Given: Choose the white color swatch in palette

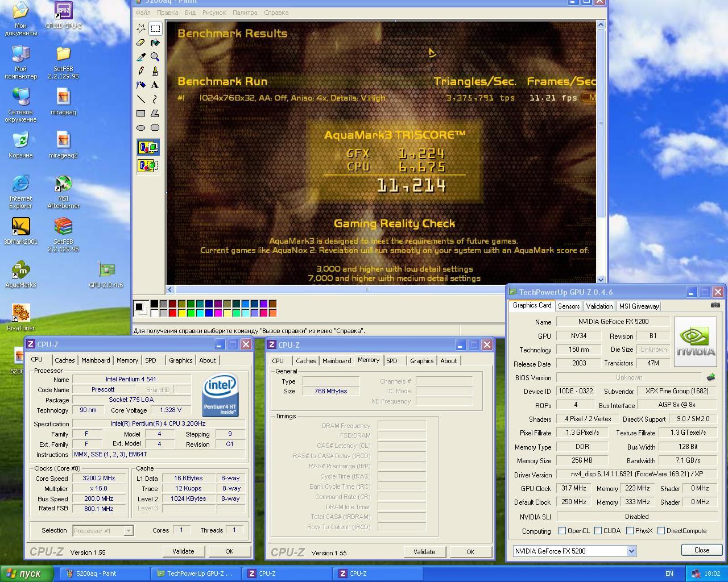Looking at the screenshot, I should click(154, 313).
